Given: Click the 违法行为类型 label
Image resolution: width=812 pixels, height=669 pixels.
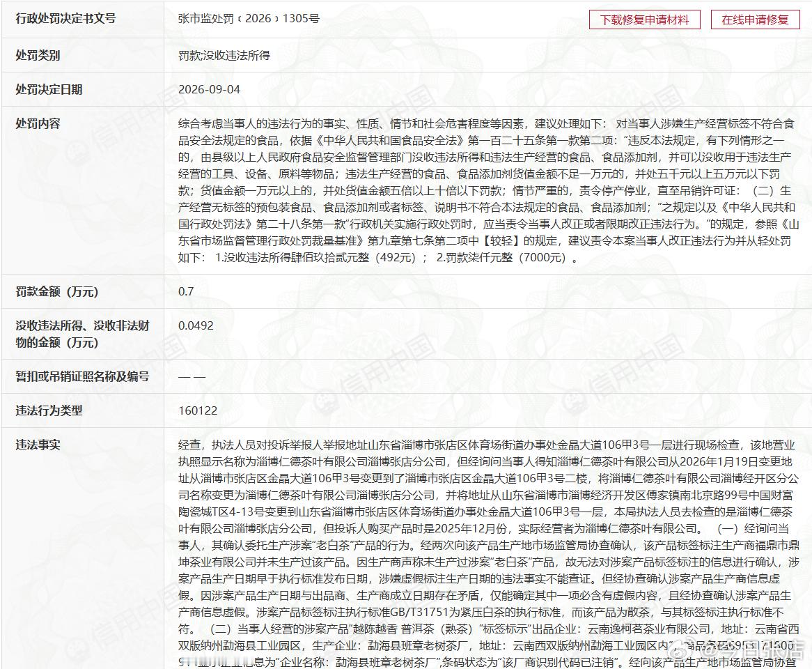Looking at the screenshot, I should pyautogui.click(x=49, y=410).
